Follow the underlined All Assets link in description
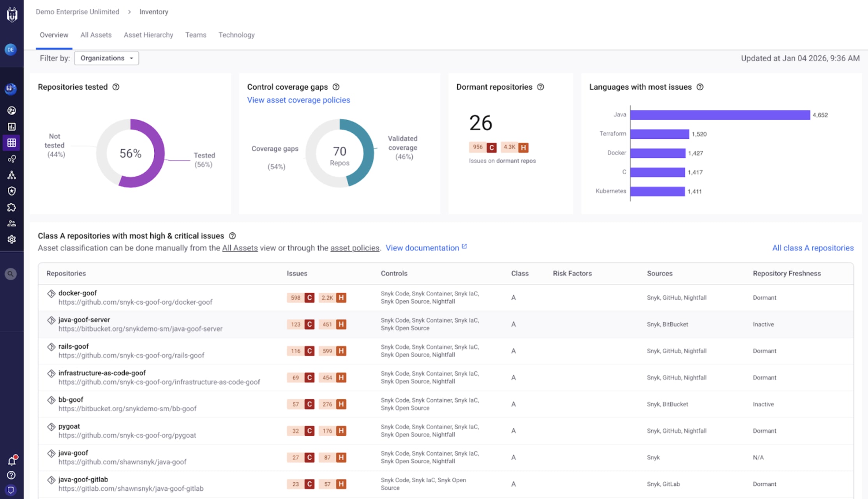The image size is (868, 499). point(240,248)
